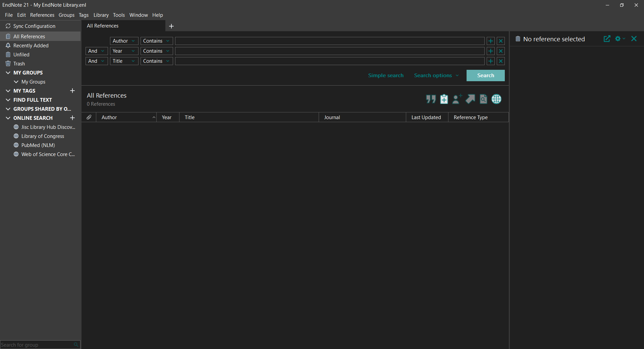Click the Search button
Screen dimensions: 644x349
pyautogui.click(x=485, y=76)
